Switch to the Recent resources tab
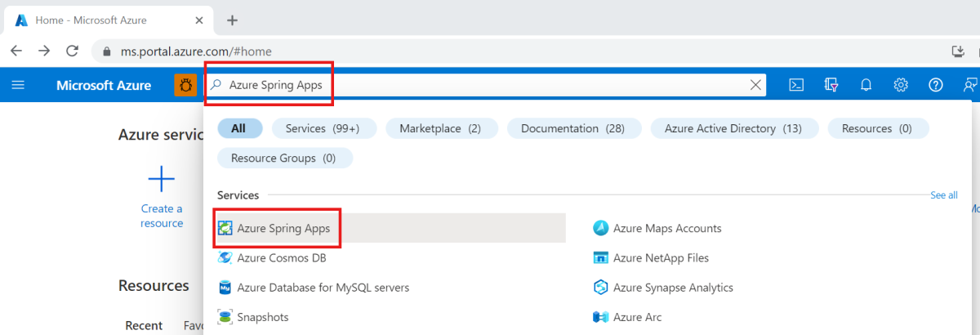Screen dimensions: 980x335 [x=144, y=325]
